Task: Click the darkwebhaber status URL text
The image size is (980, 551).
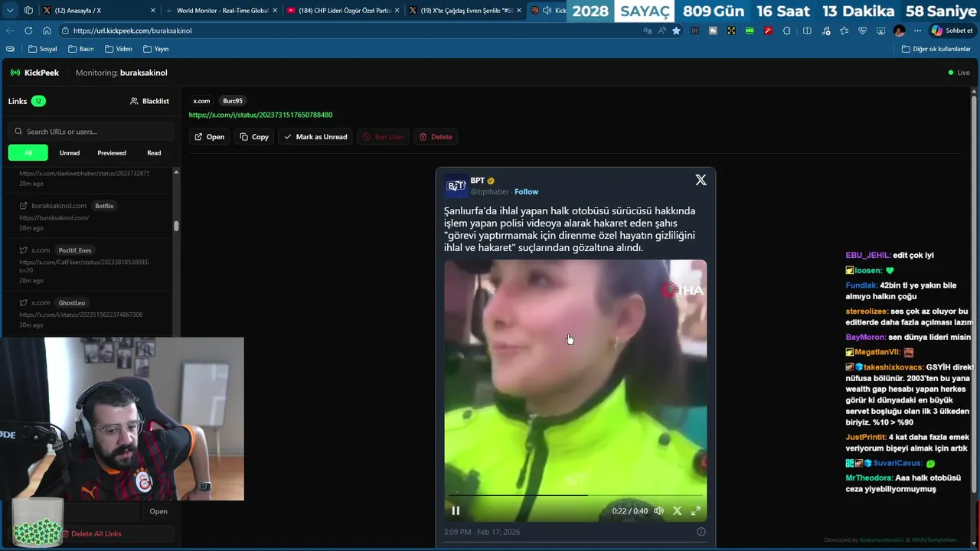Action: click(x=84, y=174)
